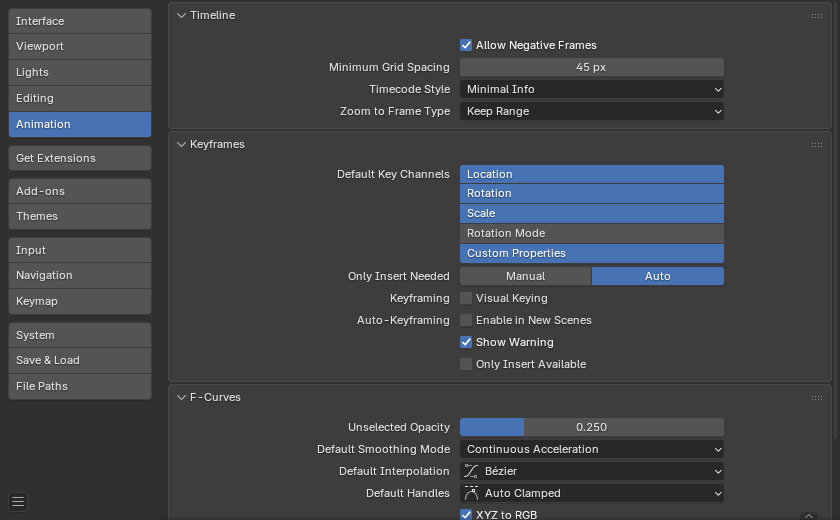This screenshot has height=520, width=840.
Task: Collapse the Keyframes panel
Action: [x=182, y=145]
